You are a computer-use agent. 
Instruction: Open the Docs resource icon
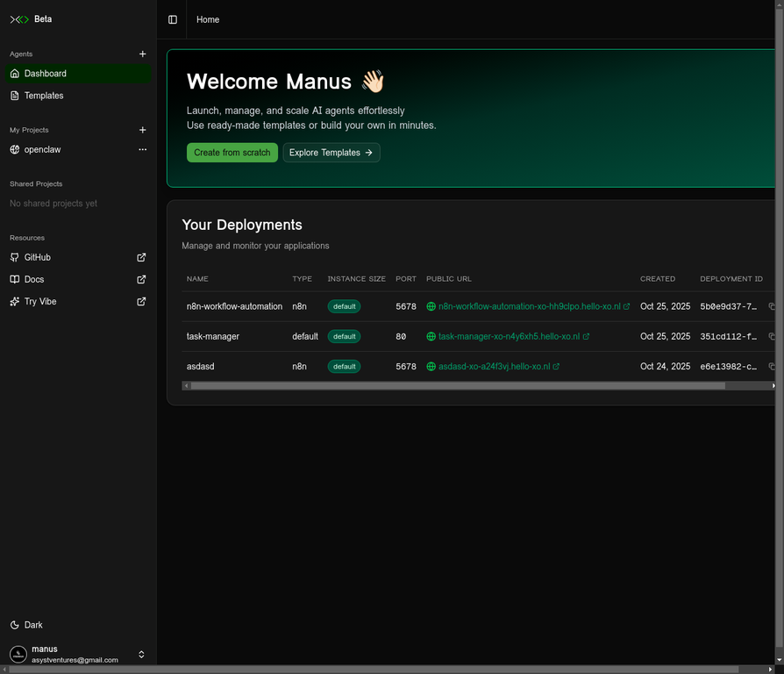click(x=13, y=279)
